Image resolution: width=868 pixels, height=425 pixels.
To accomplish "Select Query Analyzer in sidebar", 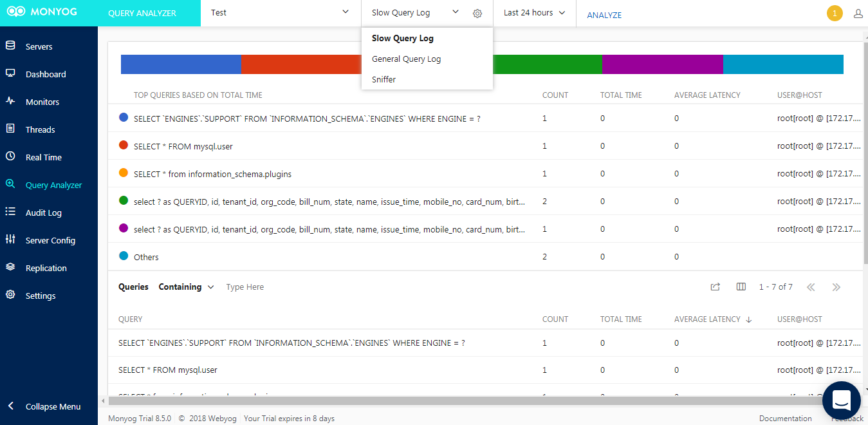I will [53, 185].
